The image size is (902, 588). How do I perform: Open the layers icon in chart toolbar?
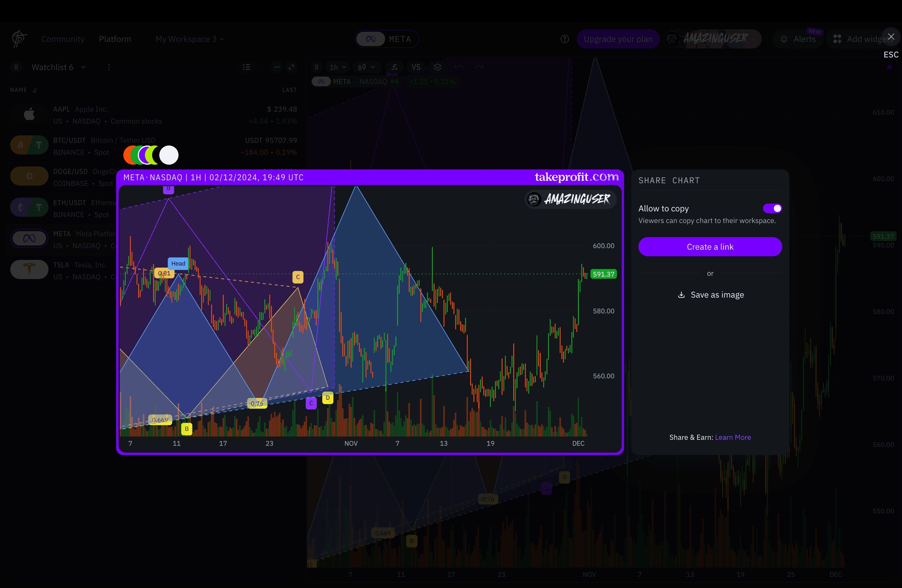[437, 67]
